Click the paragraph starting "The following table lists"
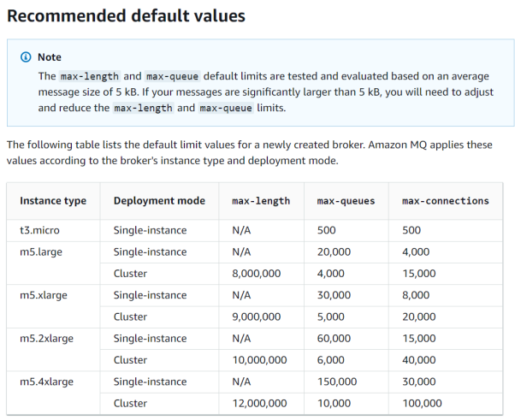 pos(250,153)
